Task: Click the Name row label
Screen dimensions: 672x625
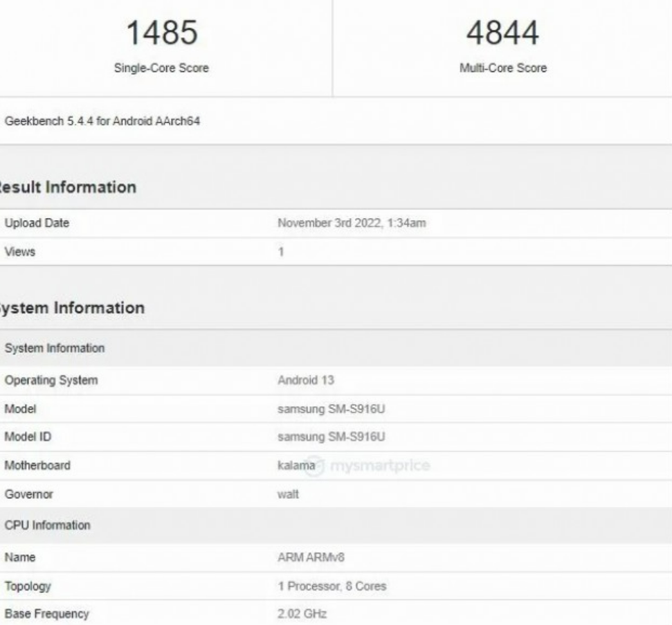Action: pyautogui.click(x=19, y=557)
